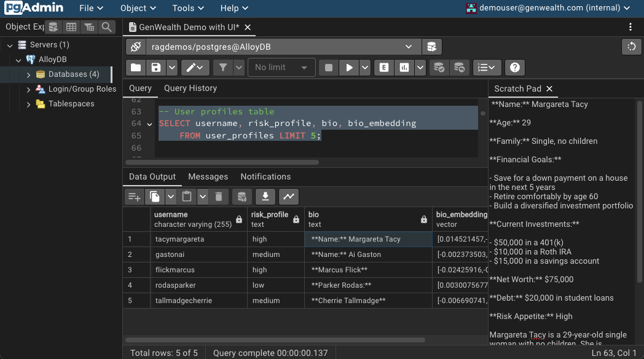Viewport: 644px width, 359px height.
Task: Run Explain on the query
Action: (x=384, y=68)
